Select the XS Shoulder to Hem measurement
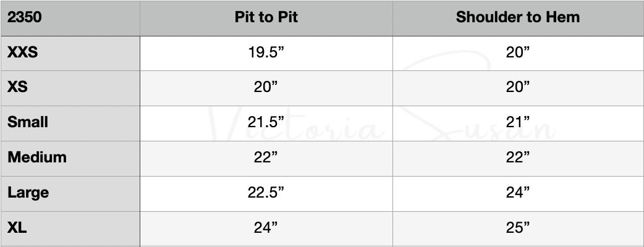The image size is (644, 247). click(518, 88)
